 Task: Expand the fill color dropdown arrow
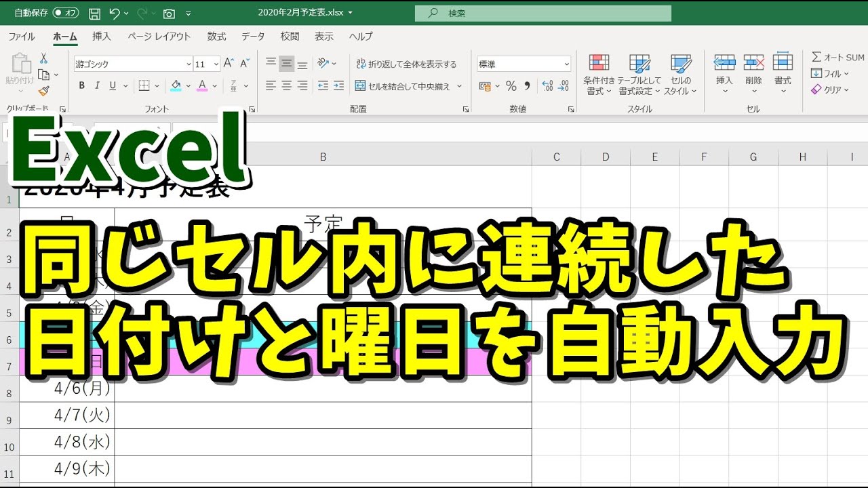[188, 86]
